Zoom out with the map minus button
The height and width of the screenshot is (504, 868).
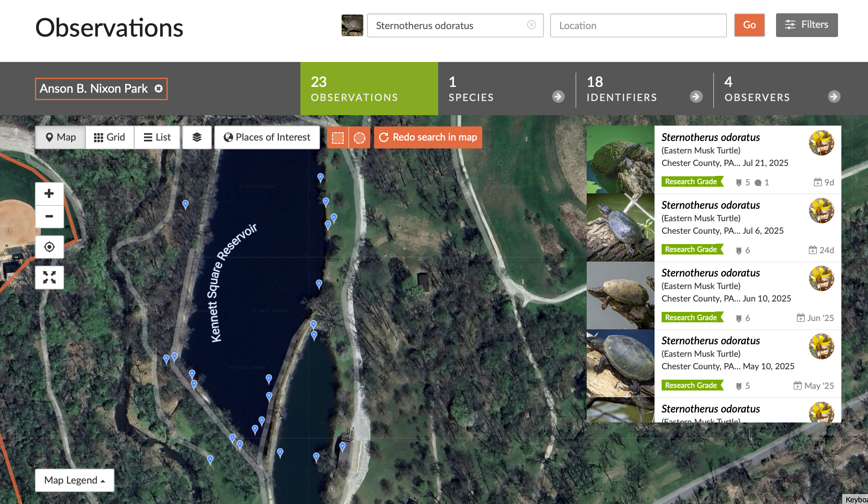[49, 216]
